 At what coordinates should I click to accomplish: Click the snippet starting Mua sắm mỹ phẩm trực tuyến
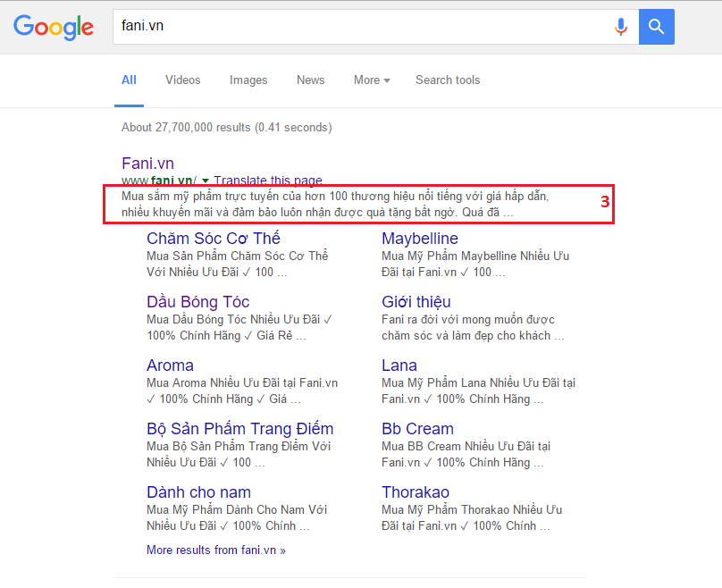(x=335, y=205)
